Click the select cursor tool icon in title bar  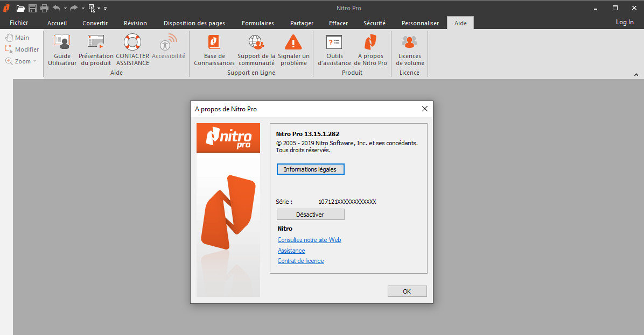pos(92,8)
